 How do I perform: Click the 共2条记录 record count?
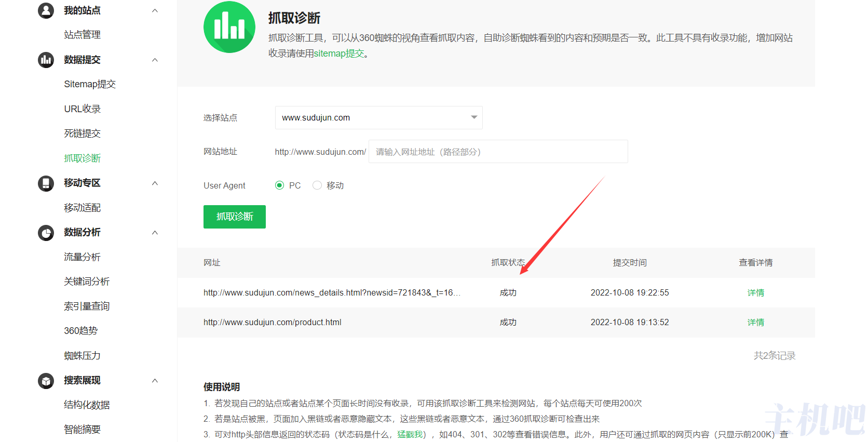pyautogui.click(x=775, y=356)
